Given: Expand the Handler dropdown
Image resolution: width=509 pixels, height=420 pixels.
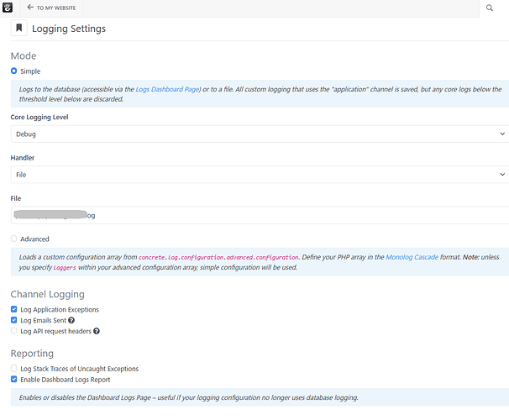Looking at the screenshot, I should tap(260, 174).
